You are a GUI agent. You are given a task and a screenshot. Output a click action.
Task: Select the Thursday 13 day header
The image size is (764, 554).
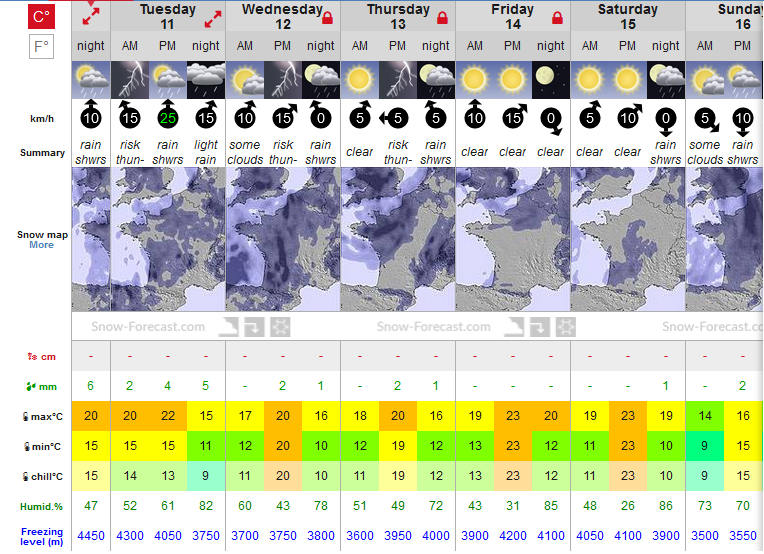(x=398, y=17)
